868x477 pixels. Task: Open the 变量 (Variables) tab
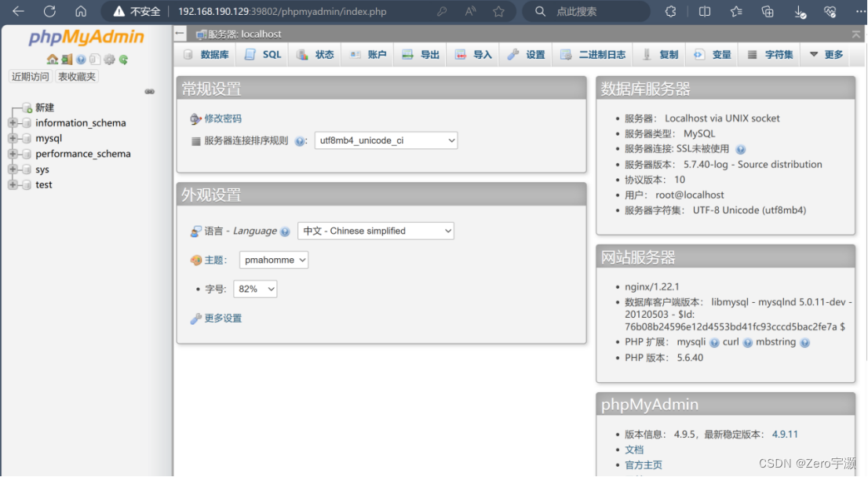tap(713, 54)
